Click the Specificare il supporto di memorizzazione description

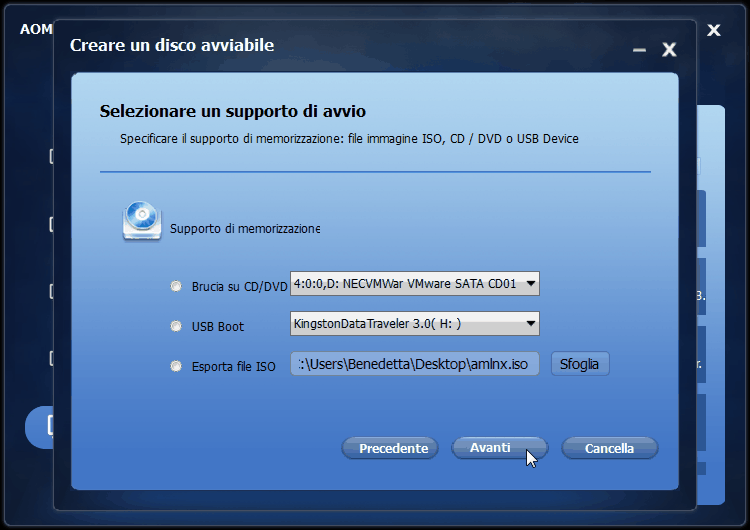point(349,139)
